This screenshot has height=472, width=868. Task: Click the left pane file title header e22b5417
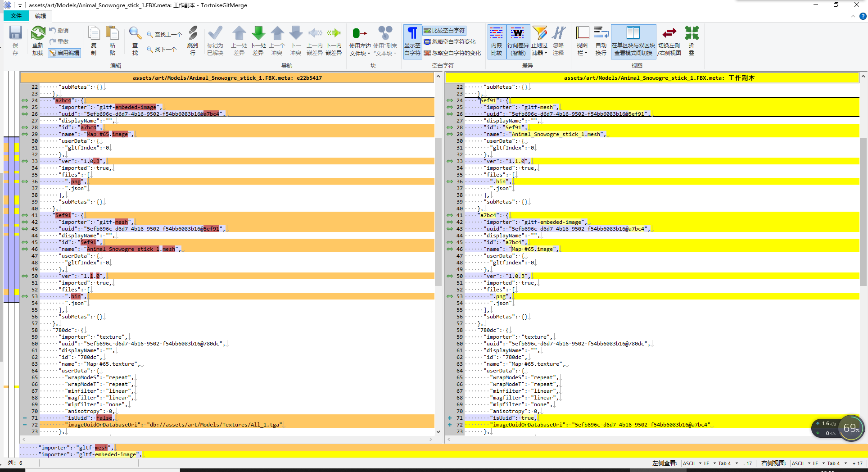227,77
